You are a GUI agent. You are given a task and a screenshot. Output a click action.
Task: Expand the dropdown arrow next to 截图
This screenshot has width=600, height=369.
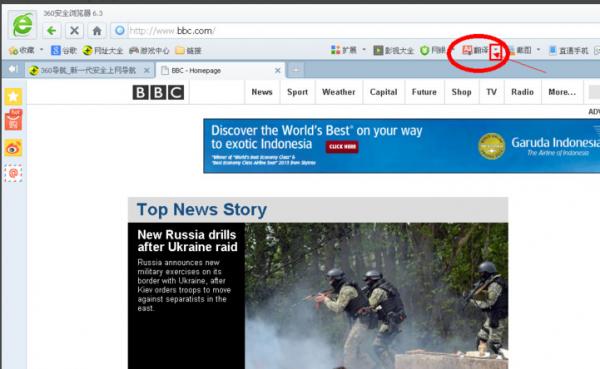click(x=538, y=50)
